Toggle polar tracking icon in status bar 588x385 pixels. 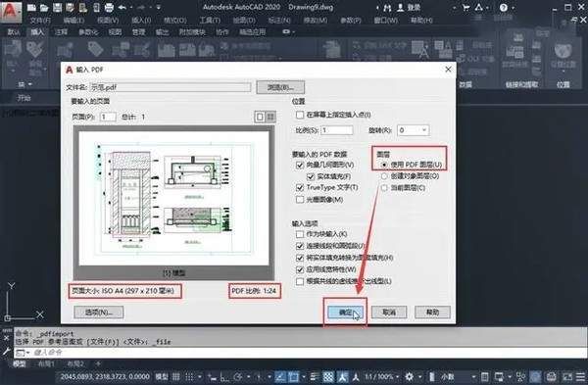pos(238,377)
